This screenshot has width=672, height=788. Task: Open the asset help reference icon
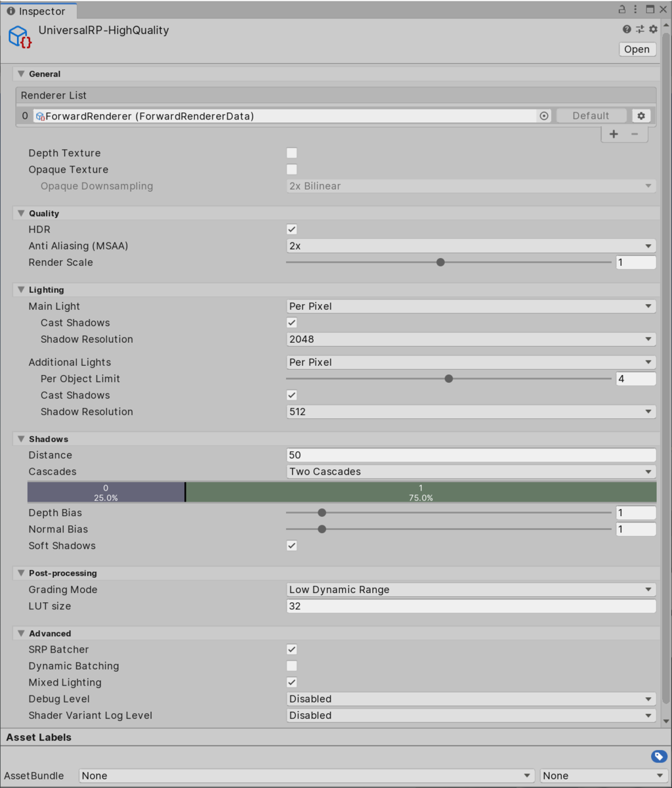[627, 30]
